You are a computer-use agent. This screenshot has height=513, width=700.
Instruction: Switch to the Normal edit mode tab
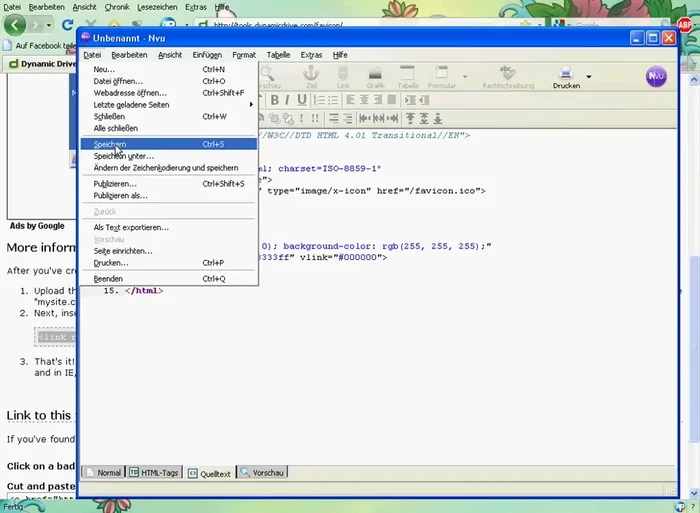pyautogui.click(x=104, y=472)
